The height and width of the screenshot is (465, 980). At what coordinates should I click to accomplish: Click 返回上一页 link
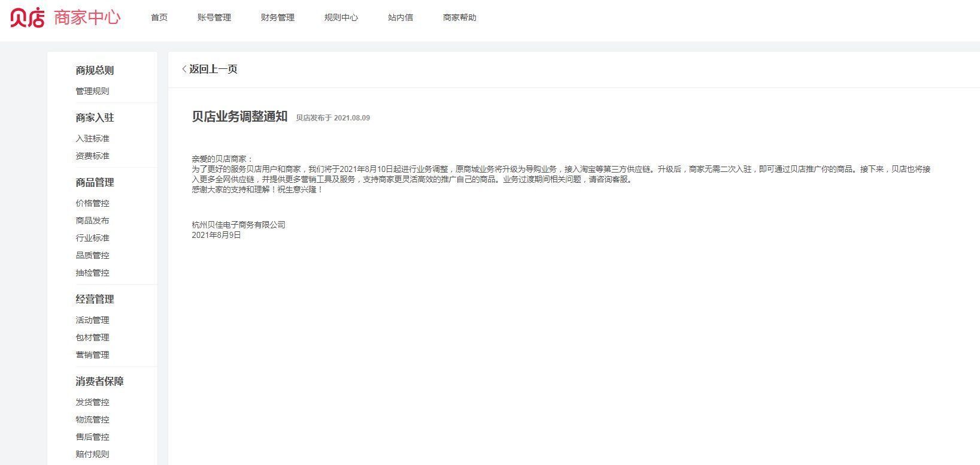coord(213,69)
